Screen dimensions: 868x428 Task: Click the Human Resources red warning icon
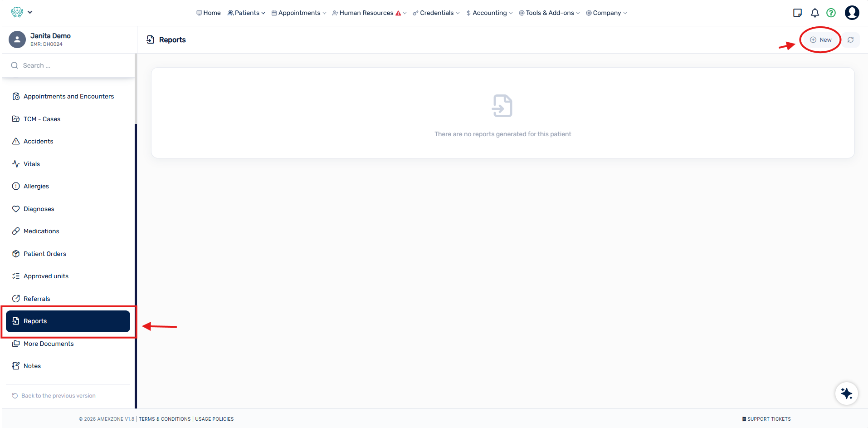click(398, 13)
